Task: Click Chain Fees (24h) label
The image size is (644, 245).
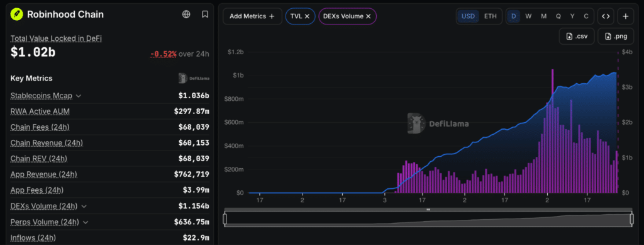Action: pyautogui.click(x=40, y=127)
